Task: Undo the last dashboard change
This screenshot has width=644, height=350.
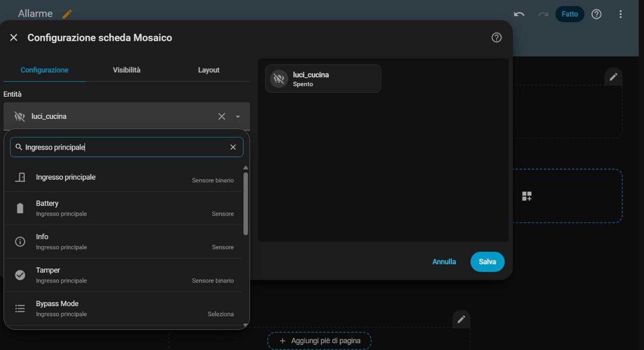Action: 519,14
